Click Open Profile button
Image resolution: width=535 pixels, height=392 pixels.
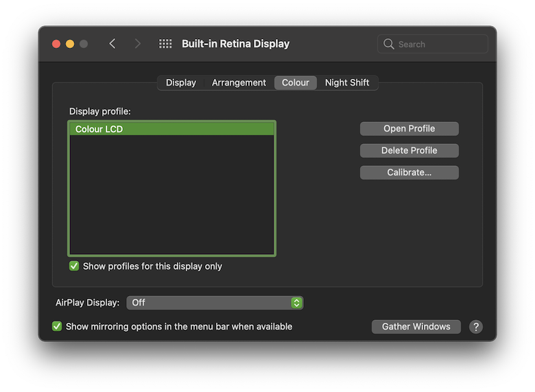[x=409, y=129]
